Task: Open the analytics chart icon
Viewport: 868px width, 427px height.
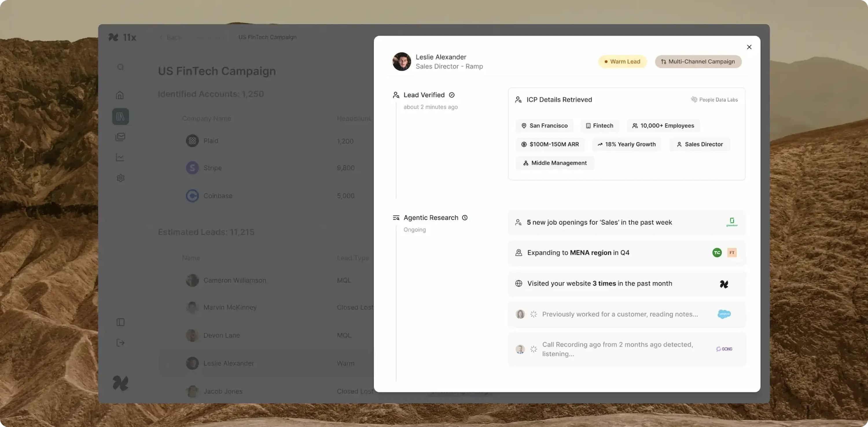Action: point(120,157)
